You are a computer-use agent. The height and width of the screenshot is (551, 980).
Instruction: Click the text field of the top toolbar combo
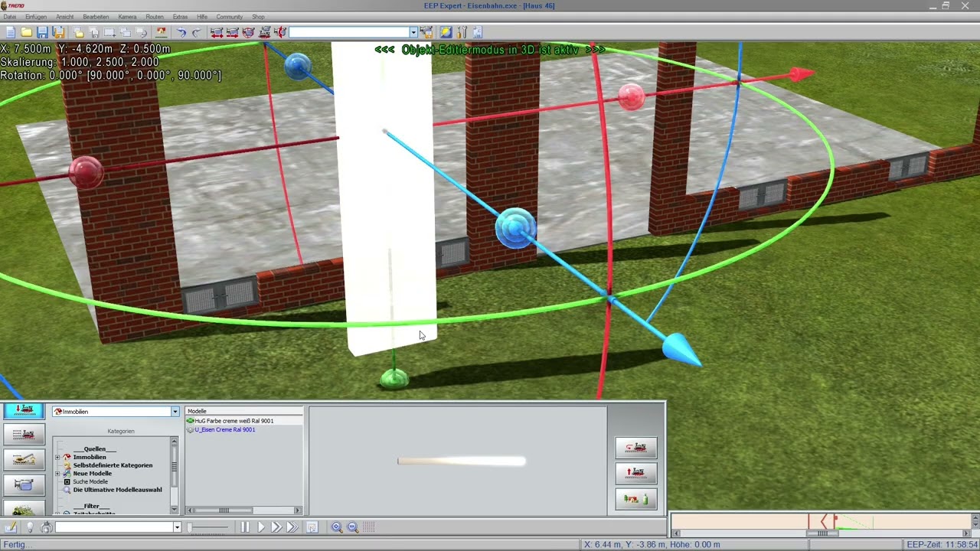pyautogui.click(x=348, y=32)
